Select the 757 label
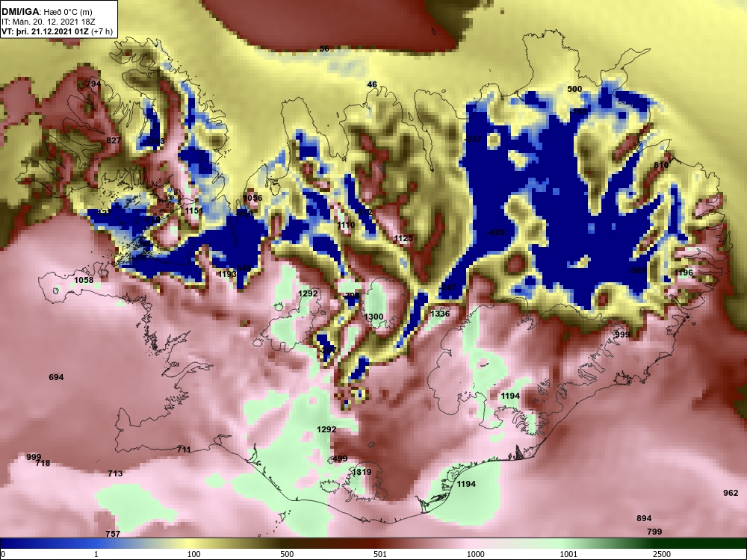 click(113, 534)
